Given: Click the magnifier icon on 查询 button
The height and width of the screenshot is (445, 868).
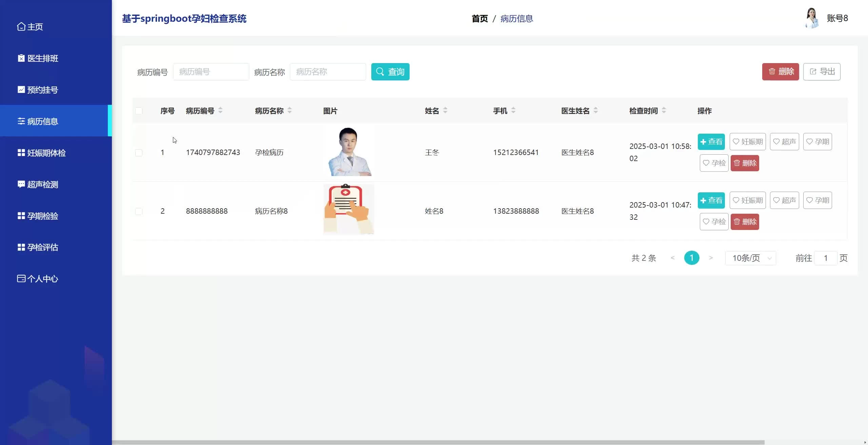Looking at the screenshot, I should pos(380,72).
